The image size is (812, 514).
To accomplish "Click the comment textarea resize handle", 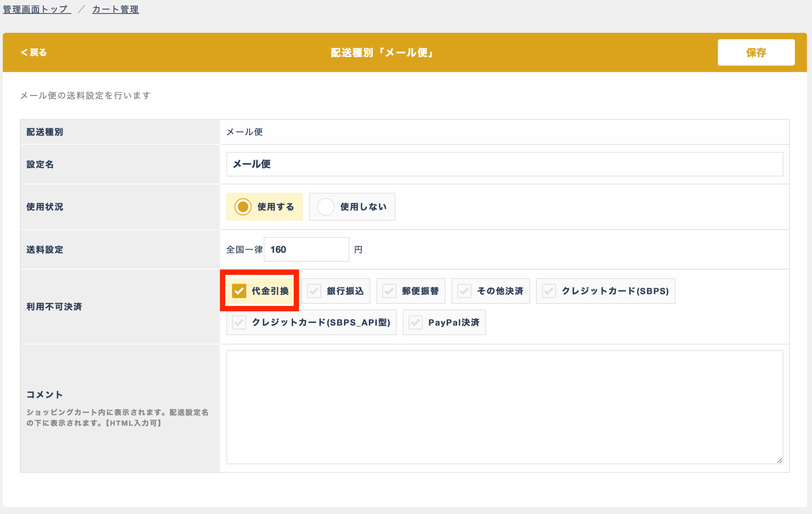I will [779, 460].
